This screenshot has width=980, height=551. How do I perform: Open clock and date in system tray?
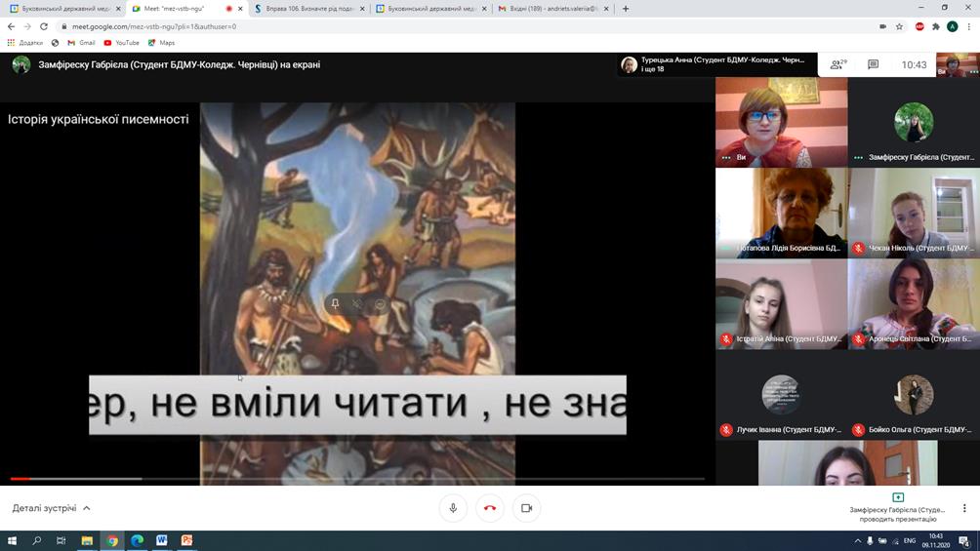tap(936, 540)
